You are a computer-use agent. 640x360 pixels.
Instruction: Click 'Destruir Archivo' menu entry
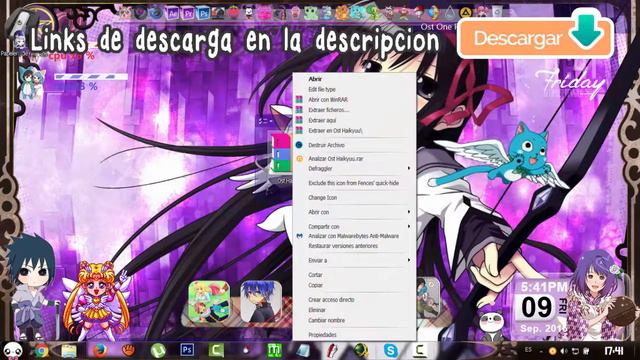[x=354, y=145]
